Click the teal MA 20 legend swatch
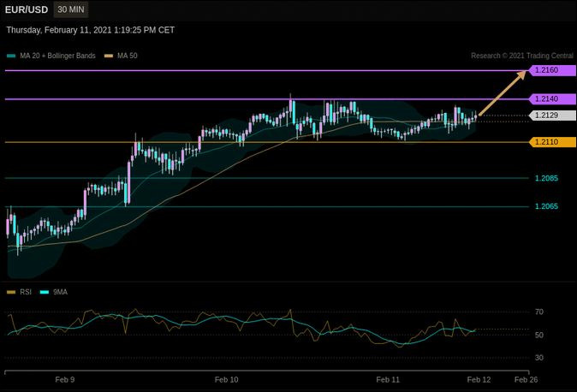Screen dimensions: 577x392 click(x=11, y=56)
